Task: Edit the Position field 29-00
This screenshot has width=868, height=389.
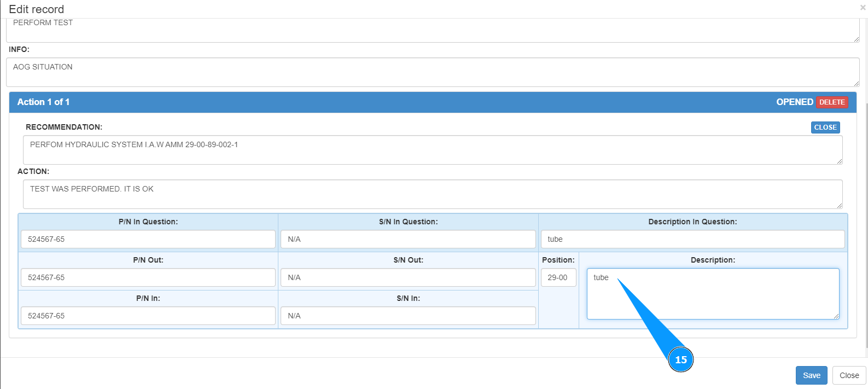Action: click(x=558, y=277)
